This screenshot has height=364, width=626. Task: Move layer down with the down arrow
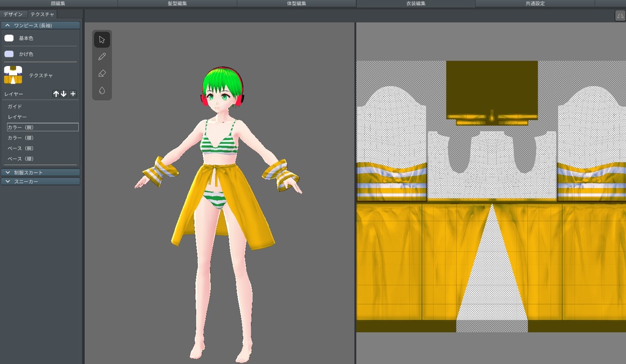[64, 94]
